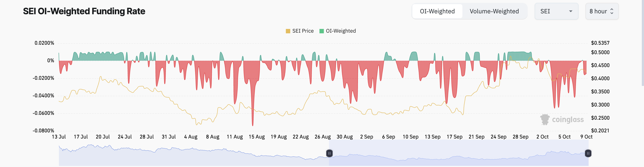This screenshot has height=167, width=644.
Task: Open the SEI coin dropdown
Action: tap(556, 11)
